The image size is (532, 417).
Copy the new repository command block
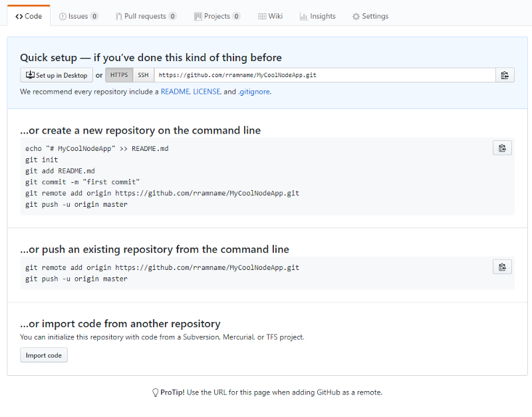502,148
